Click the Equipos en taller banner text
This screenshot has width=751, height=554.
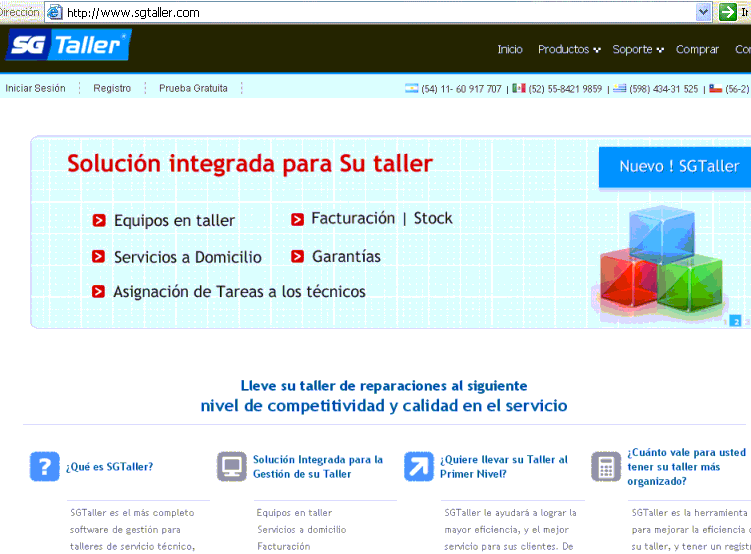pos(174,220)
